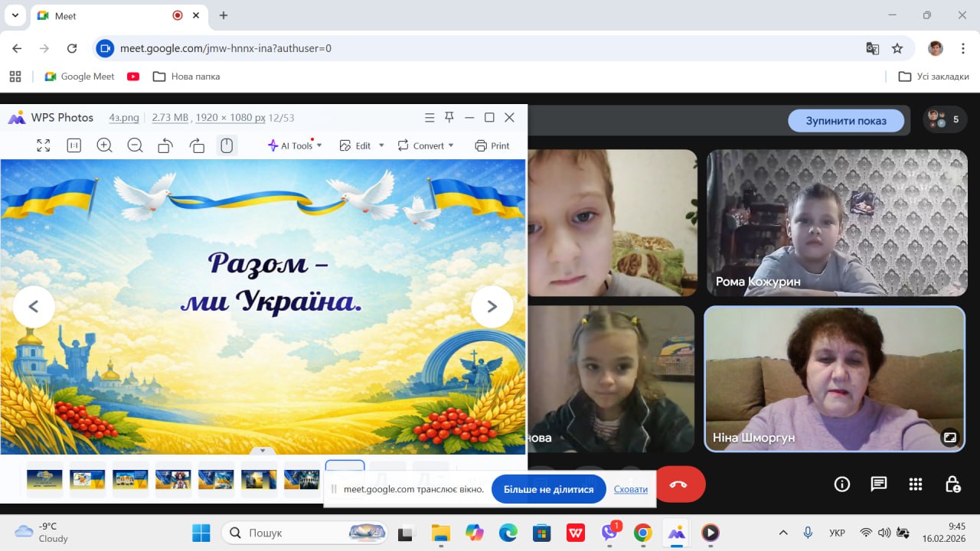Select the first thumbnail in the filmstrip

[x=44, y=479]
